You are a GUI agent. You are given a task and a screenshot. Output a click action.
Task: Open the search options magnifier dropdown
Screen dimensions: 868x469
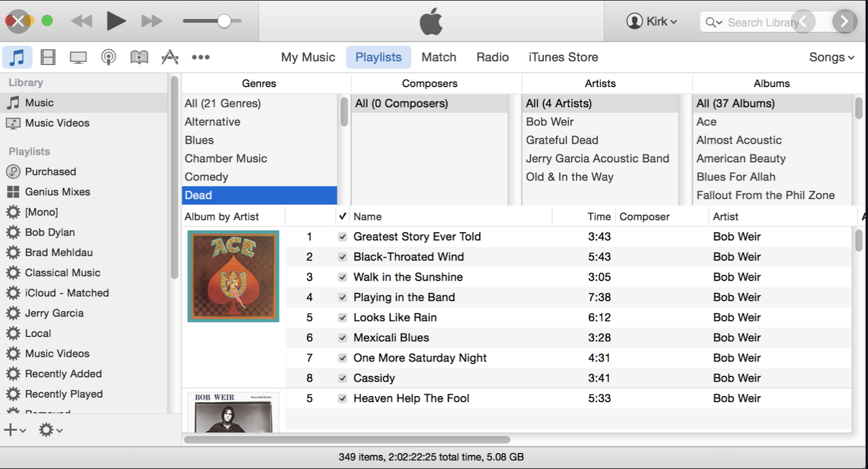click(x=714, y=22)
